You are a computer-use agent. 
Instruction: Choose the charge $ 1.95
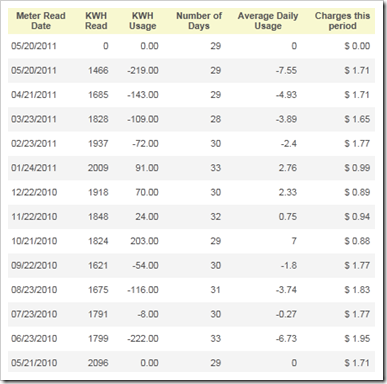357,338
